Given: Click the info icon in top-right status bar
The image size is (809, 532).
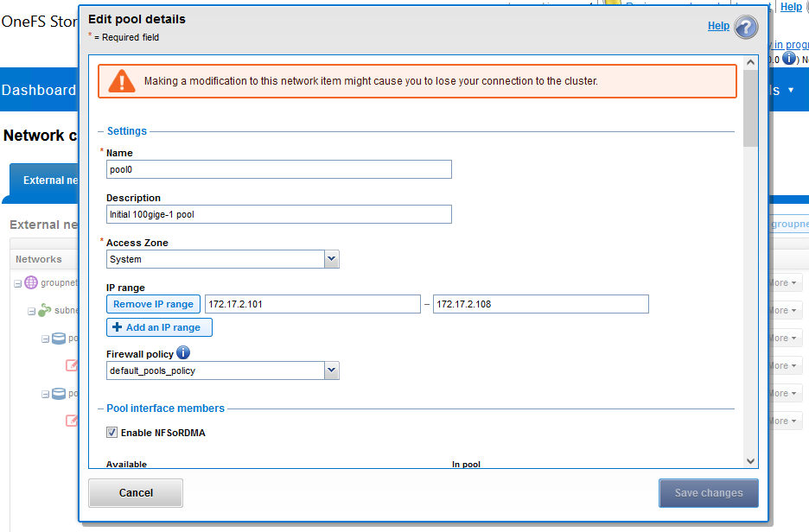Looking at the screenshot, I should click(788, 60).
